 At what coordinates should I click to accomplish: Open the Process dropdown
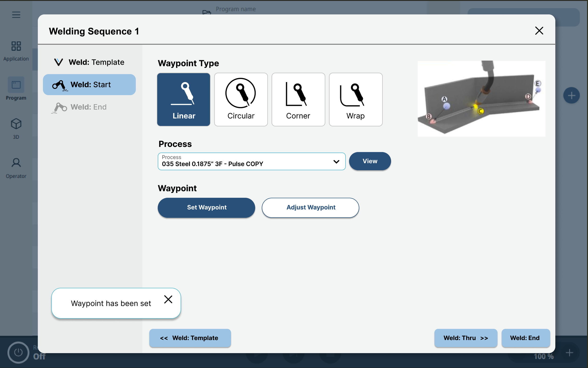(251, 161)
